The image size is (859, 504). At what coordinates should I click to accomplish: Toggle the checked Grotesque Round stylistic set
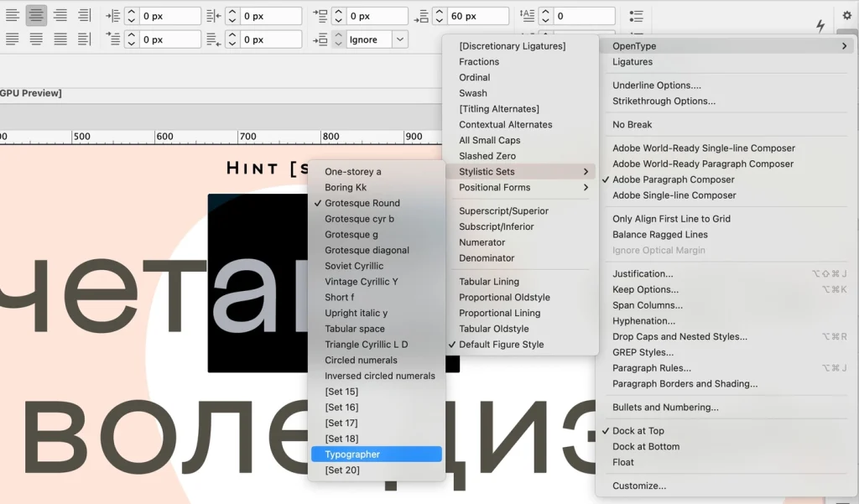point(362,203)
